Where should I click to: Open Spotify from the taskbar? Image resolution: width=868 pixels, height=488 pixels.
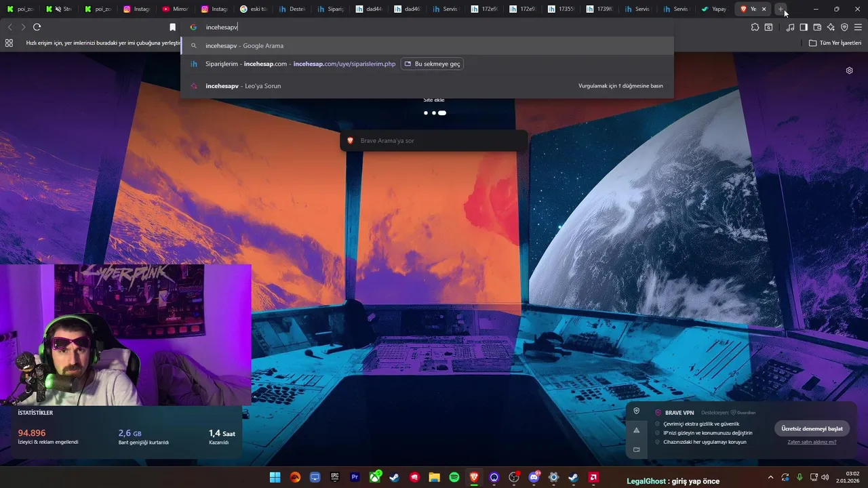[x=454, y=477]
